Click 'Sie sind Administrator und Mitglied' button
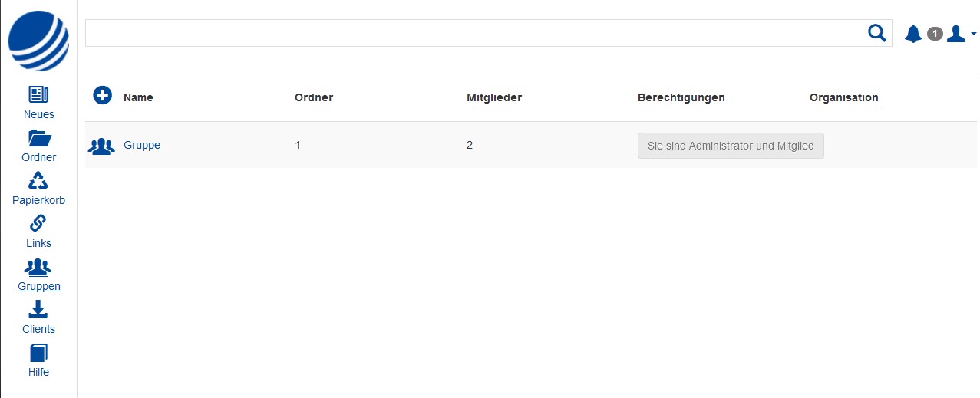Screen dimensions: 980x398 coord(731,146)
